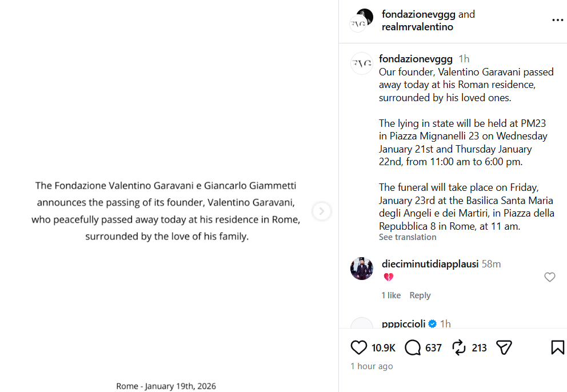Image resolution: width=567 pixels, height=392 pixels.
Task: Save post with bookmark icon
Action: 557,347
